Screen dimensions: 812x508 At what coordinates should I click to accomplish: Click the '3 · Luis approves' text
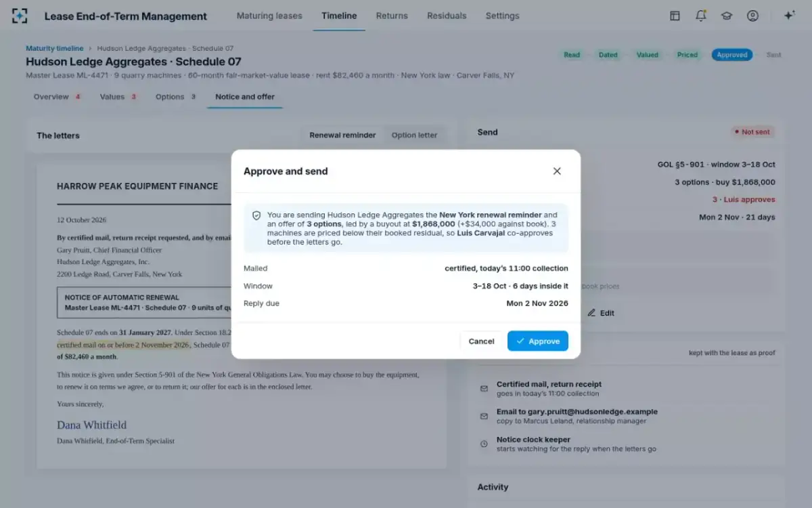(744, 200)
